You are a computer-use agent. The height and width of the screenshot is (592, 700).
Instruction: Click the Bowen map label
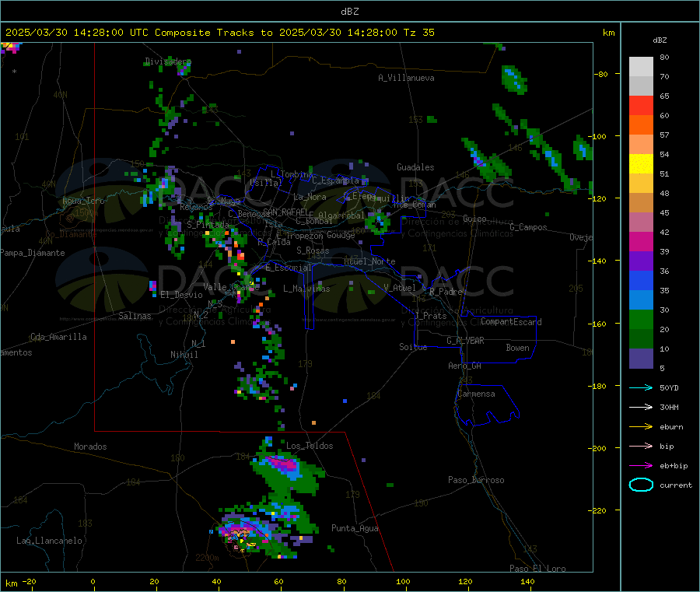pos(518,348)
